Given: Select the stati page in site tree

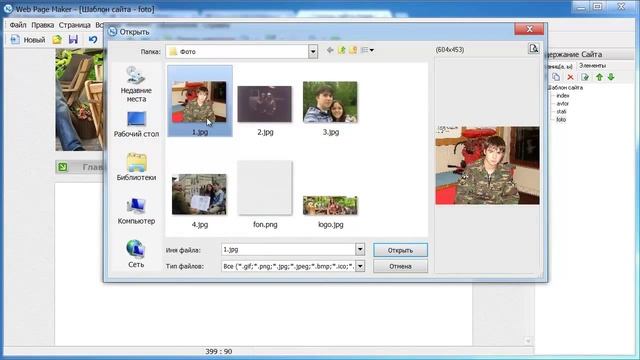Looking at the screenshot, I should (561, 111).
